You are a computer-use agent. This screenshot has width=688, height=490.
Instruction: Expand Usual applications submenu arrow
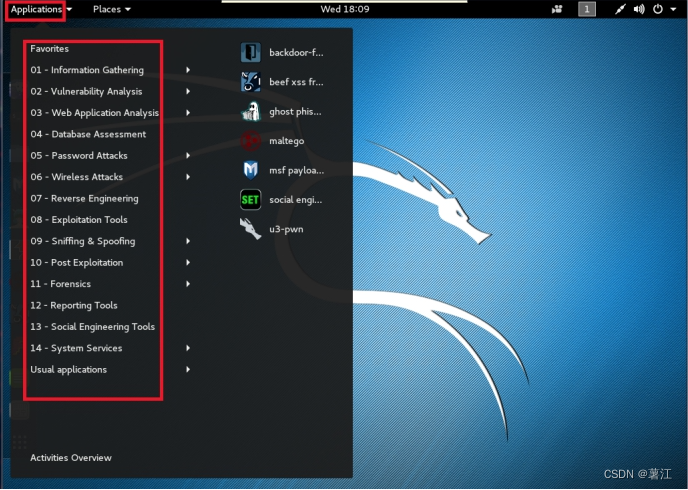pos(188,369)
